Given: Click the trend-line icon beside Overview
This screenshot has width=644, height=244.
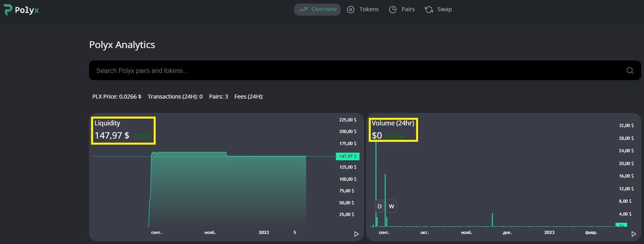Looking at the screenshot, I should [x=303, y=10].
